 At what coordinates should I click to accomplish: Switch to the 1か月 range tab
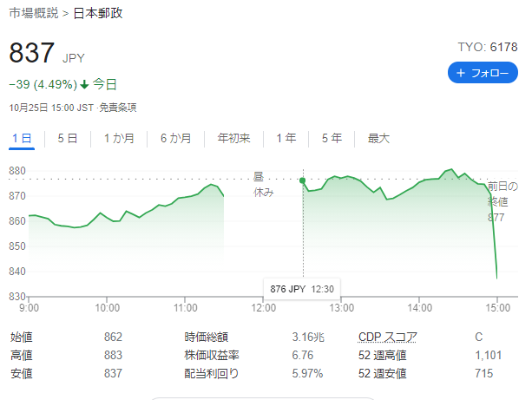(119, 138)
